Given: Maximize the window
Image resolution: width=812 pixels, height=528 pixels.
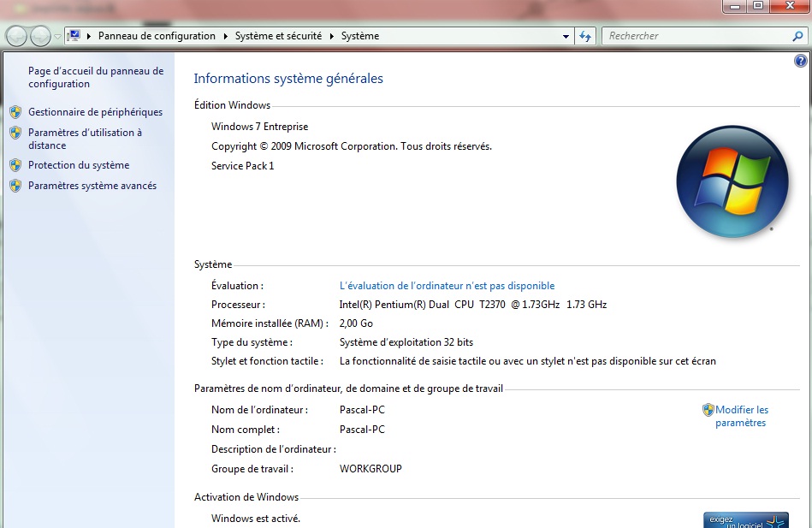Looking at the screenshot, I should (x=758, y=6).
